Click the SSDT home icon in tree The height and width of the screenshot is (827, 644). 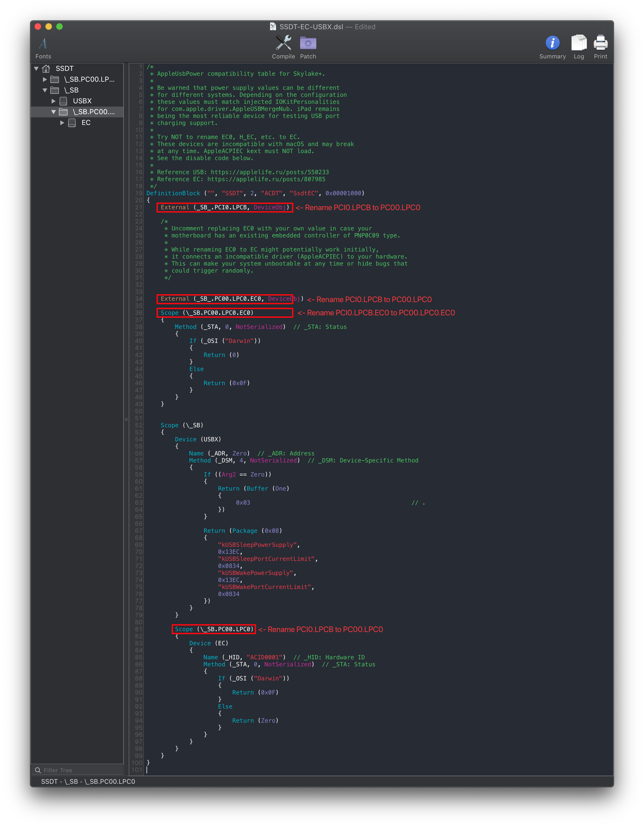46,68
